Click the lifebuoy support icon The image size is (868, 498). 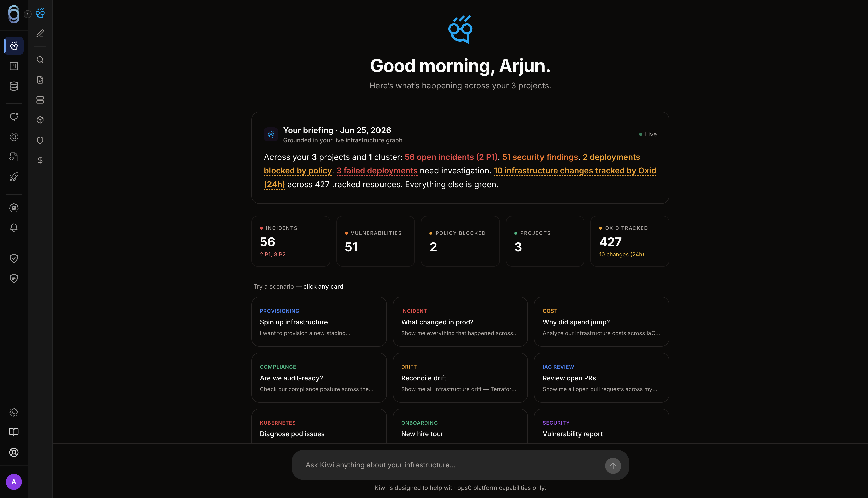(14, 452)
